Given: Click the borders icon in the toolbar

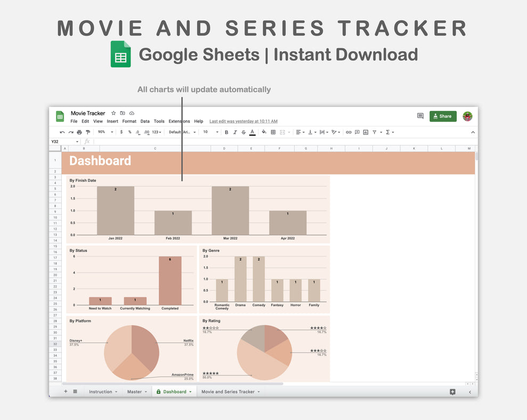Looking at the screenshot, I should (x=273, y=132).
